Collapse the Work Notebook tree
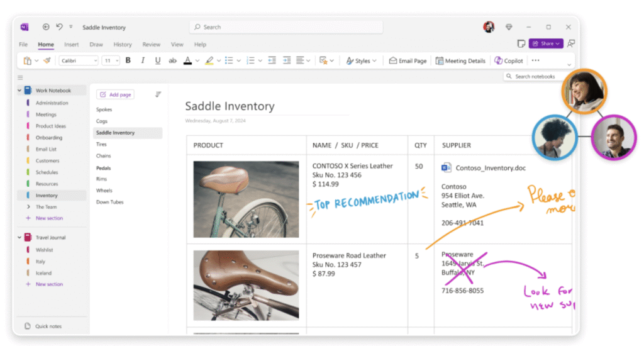The image size is (644, 346). pos(19,91)
